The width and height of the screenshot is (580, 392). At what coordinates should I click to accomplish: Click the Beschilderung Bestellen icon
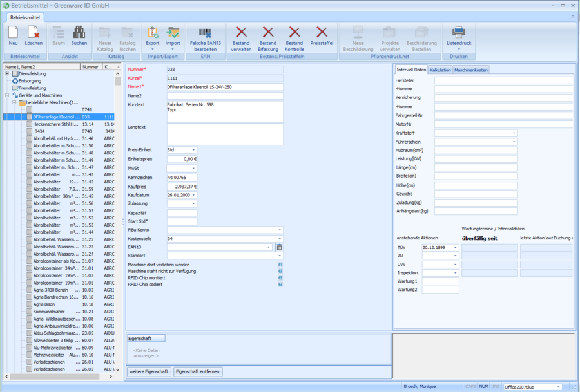[x=421, y=33]
